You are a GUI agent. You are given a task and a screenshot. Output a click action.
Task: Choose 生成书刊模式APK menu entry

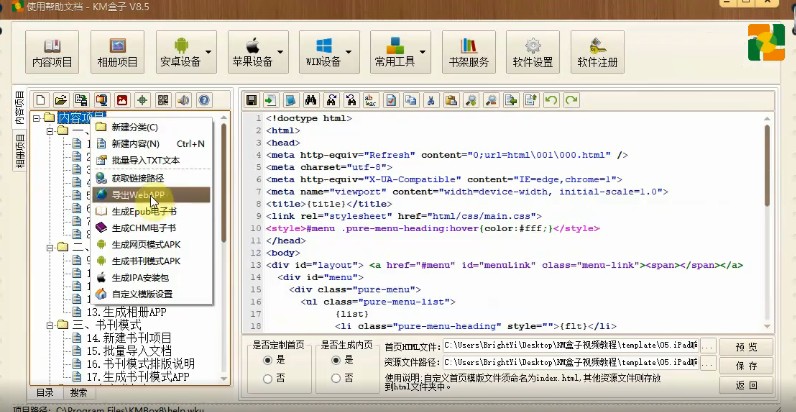(x=151, y=261)
